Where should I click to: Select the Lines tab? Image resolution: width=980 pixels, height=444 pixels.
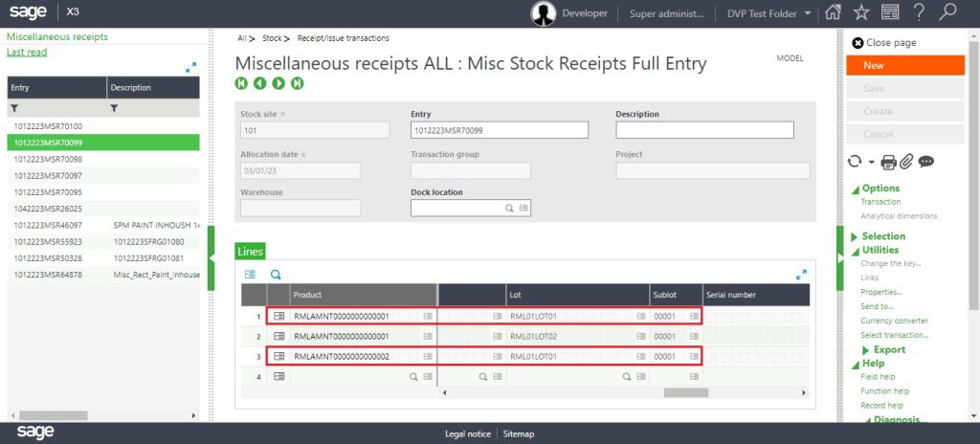coord(250,252)
